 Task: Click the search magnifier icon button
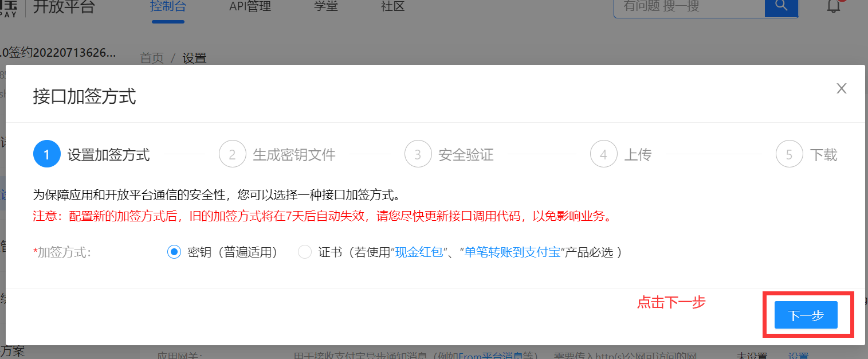pos(781,7)
